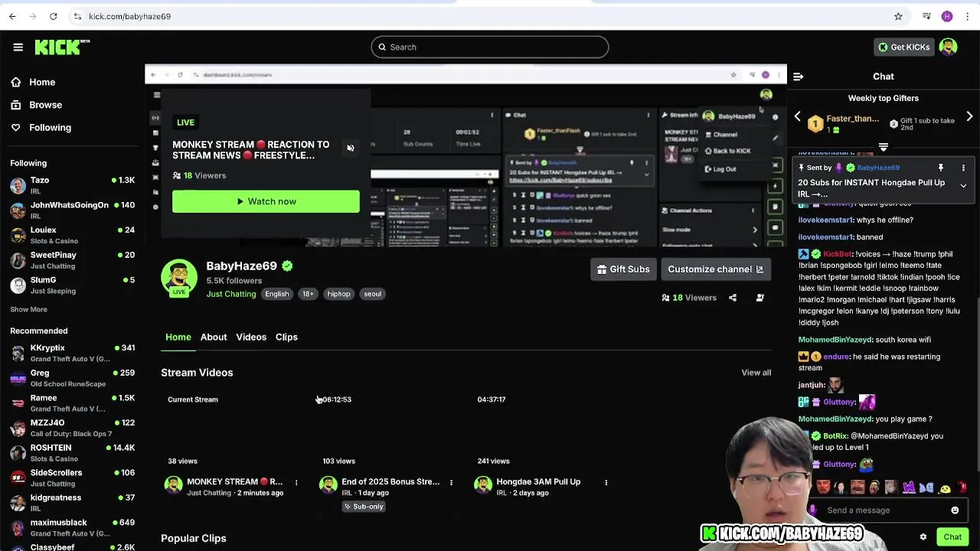Screen dimensions: 980x551
Task: Open Tazo channel in Following list
Action: click(x=73, y=185)
